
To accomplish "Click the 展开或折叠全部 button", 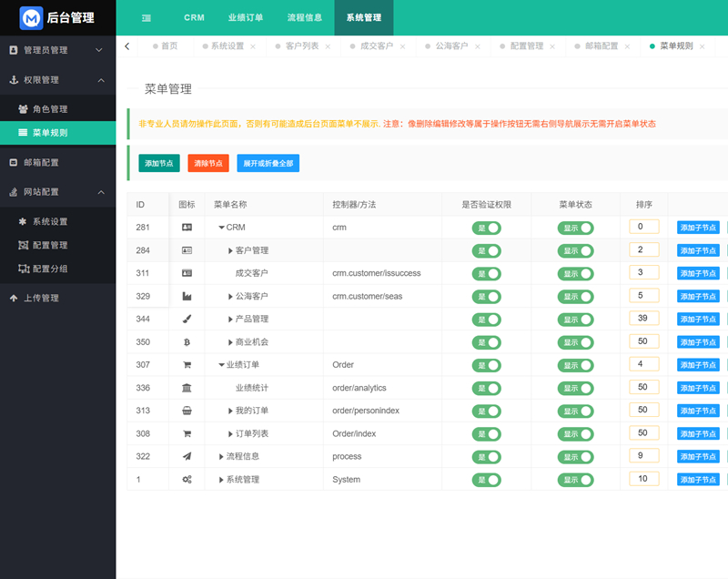I will [268, 163].
